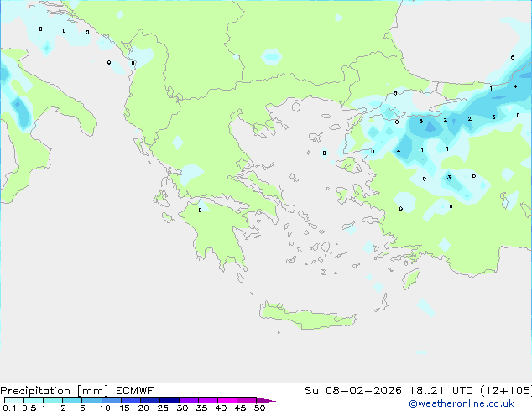Click the island of Crete on the map
Screen dimensions: 532x411
[x=307, y=317]
